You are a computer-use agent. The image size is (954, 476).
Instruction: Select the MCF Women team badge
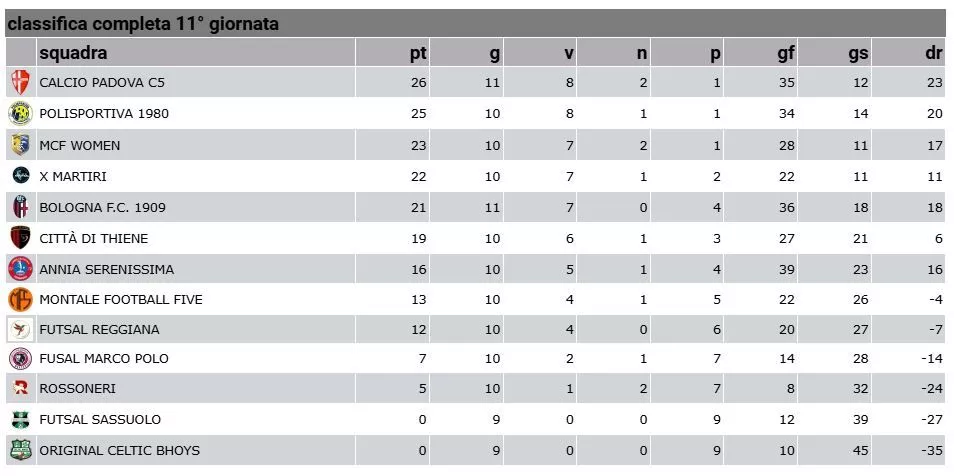pos(20,145)
